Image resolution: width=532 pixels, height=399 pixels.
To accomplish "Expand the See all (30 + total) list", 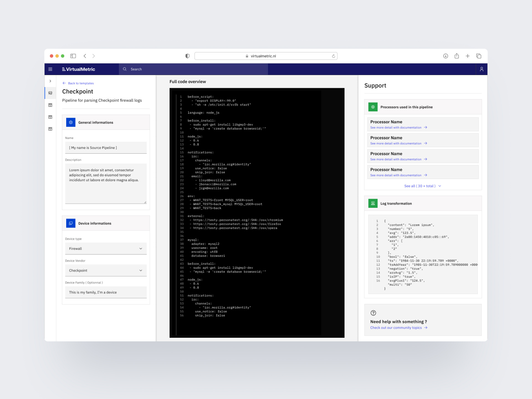I will tap(423, 186).
